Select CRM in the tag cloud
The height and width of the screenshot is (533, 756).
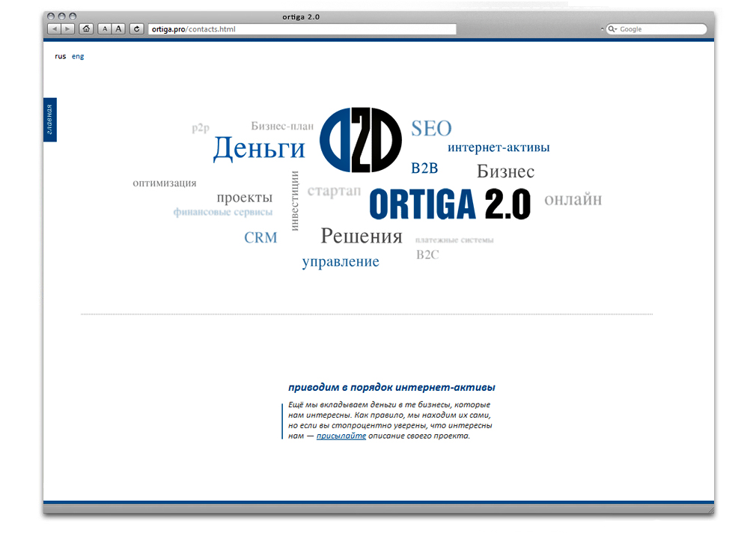[x=260, y=237]
